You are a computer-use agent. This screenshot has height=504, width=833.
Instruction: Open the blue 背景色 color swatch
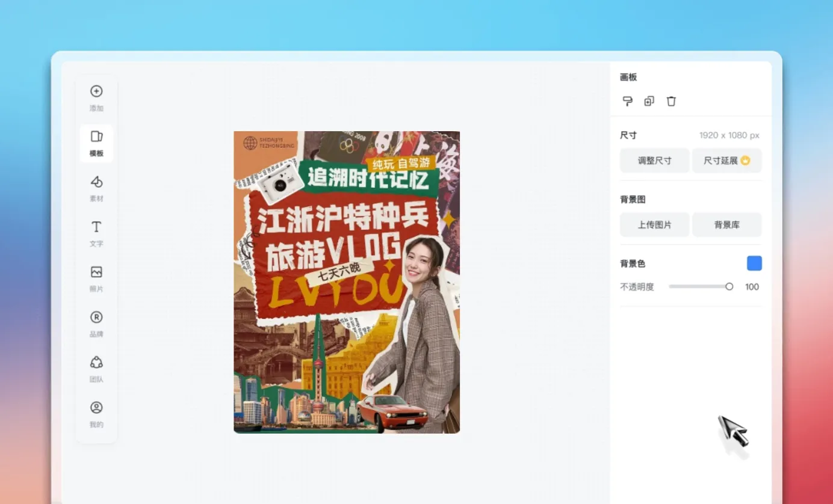click(754, 263)
